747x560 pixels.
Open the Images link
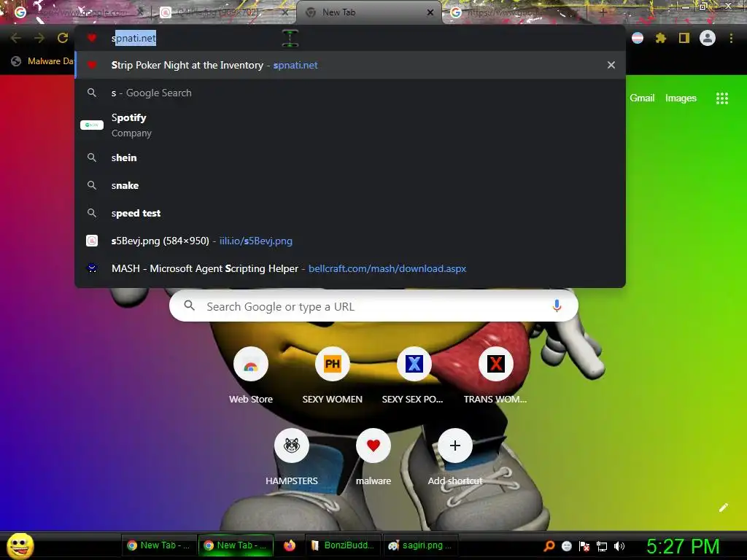point(681,98)
